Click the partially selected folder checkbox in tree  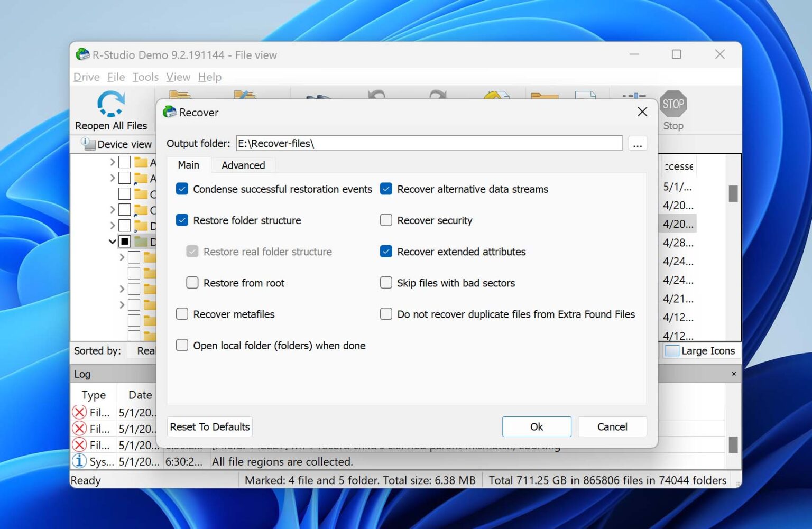point(124,242)
